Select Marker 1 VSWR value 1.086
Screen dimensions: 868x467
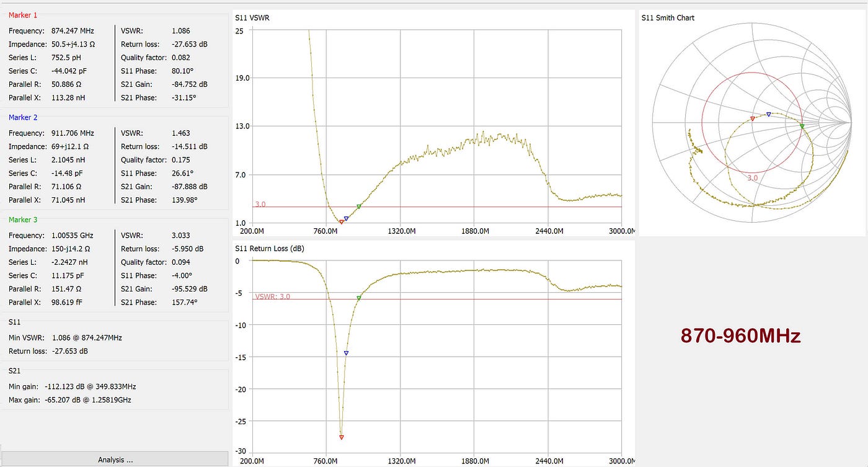(x=181, y=31)
